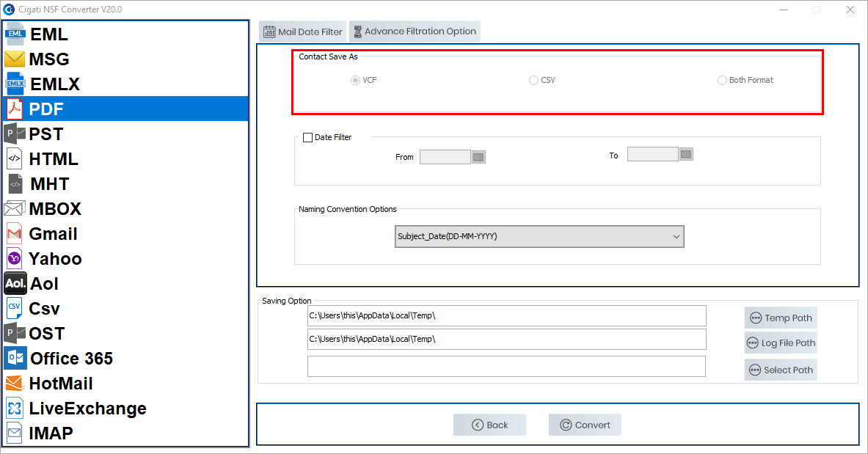Choose Both Format radio button

[722, 80]
